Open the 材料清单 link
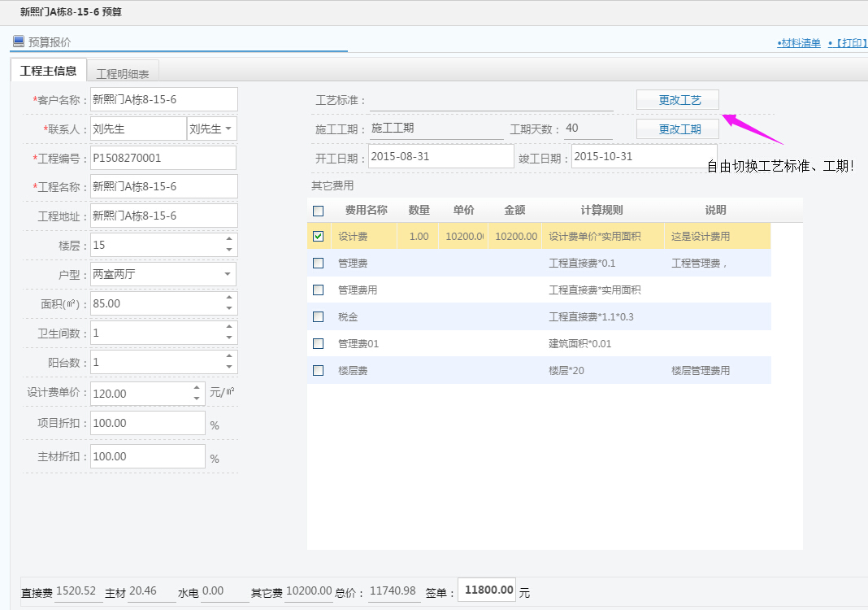Screen dimensions: 868x610 pos(798,43)
